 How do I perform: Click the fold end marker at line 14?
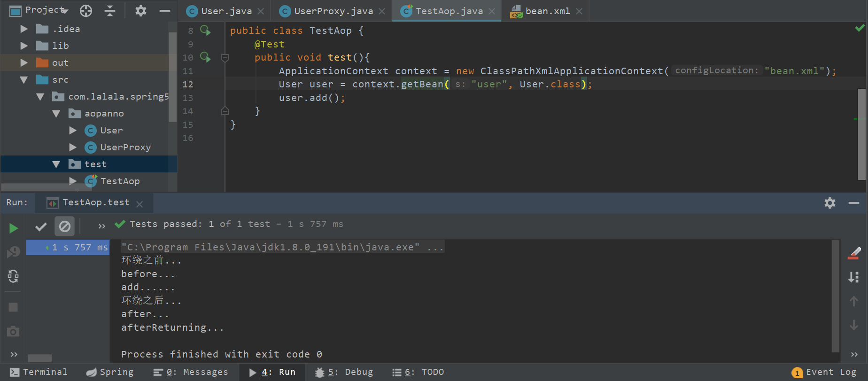[225, 111]
